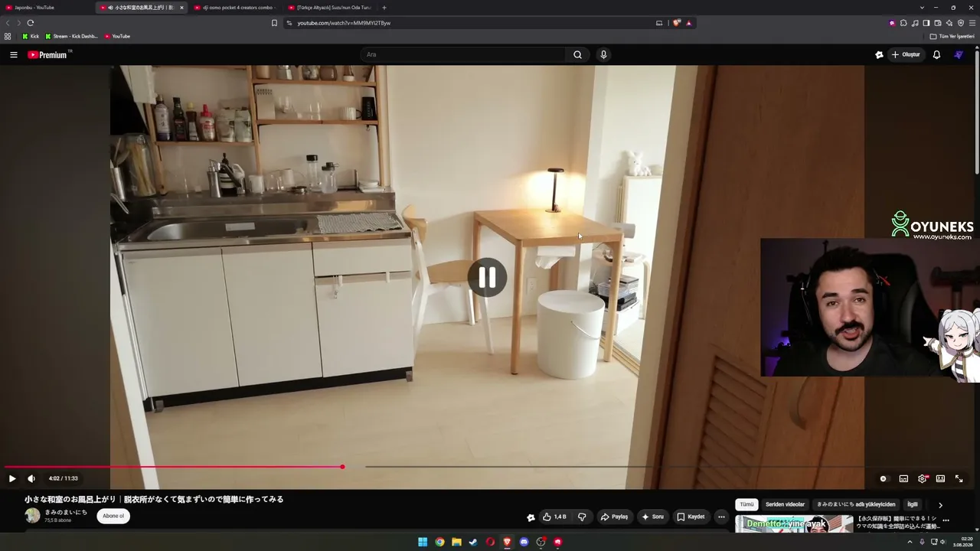Open YouTube notifications bell
The image size is (980, 551).
tap(936, 54)
